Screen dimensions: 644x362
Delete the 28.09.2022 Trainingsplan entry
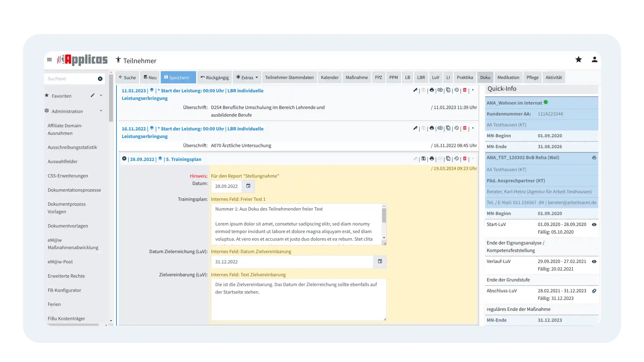click(464, 159)
